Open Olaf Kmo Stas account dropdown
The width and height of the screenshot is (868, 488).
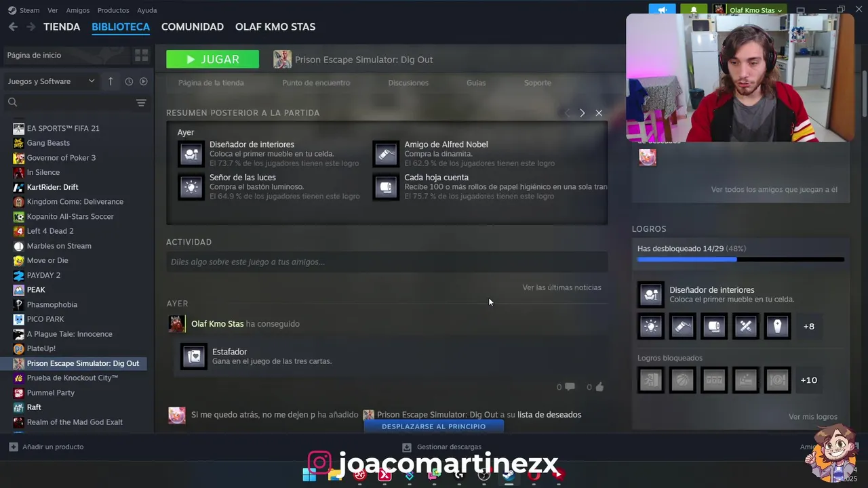[749, 10]
